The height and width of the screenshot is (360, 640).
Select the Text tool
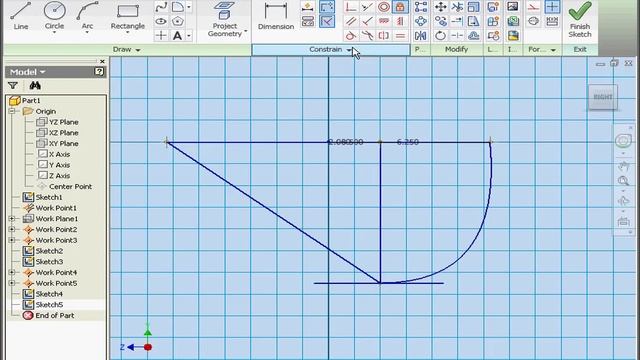tap(177, 36)
